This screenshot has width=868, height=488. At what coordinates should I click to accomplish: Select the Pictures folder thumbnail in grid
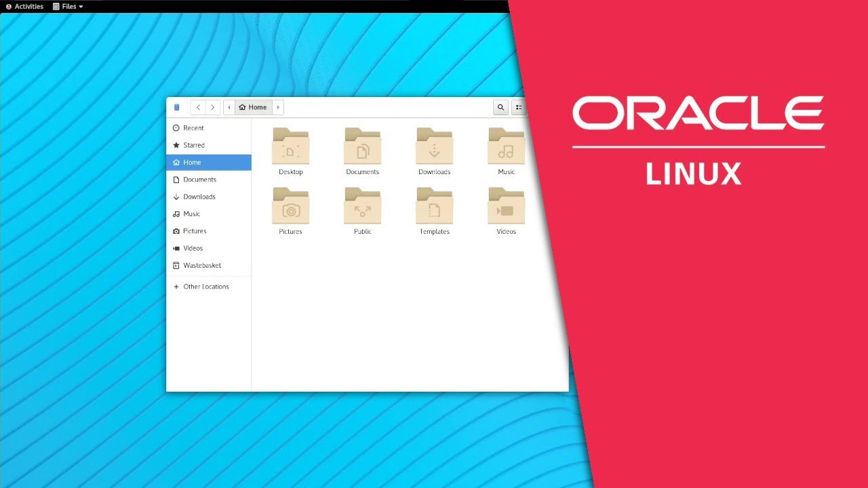291,206
